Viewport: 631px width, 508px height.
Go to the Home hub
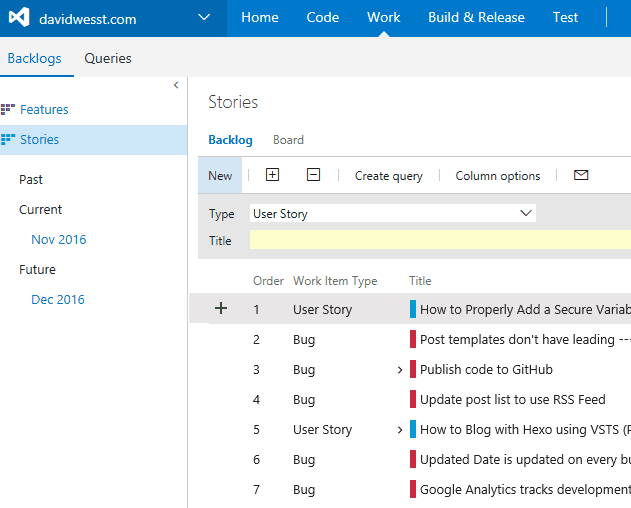click(260, 17)
